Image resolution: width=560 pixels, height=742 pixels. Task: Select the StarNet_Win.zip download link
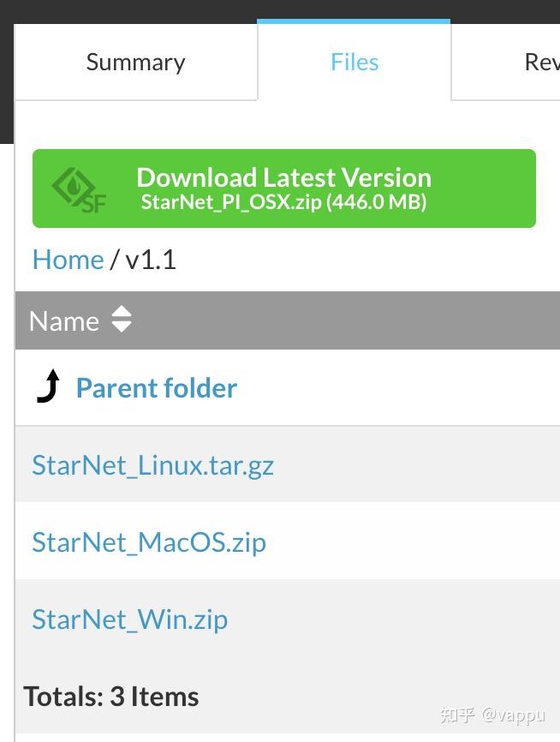point(130,619)
